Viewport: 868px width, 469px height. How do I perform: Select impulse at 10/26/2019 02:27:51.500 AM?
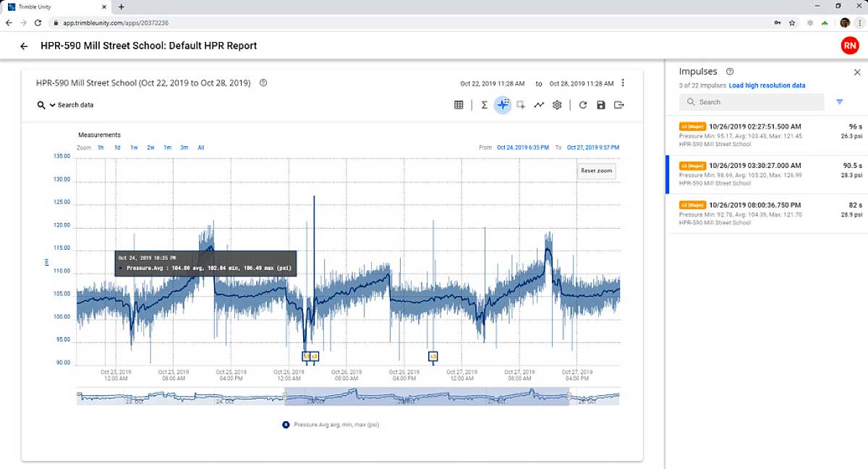click(767, 135)
